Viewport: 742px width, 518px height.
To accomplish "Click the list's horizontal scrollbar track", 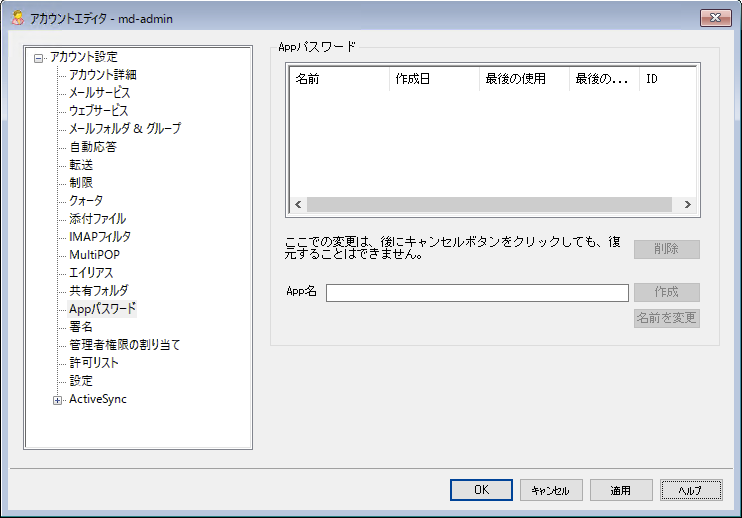I will point(488,204).
